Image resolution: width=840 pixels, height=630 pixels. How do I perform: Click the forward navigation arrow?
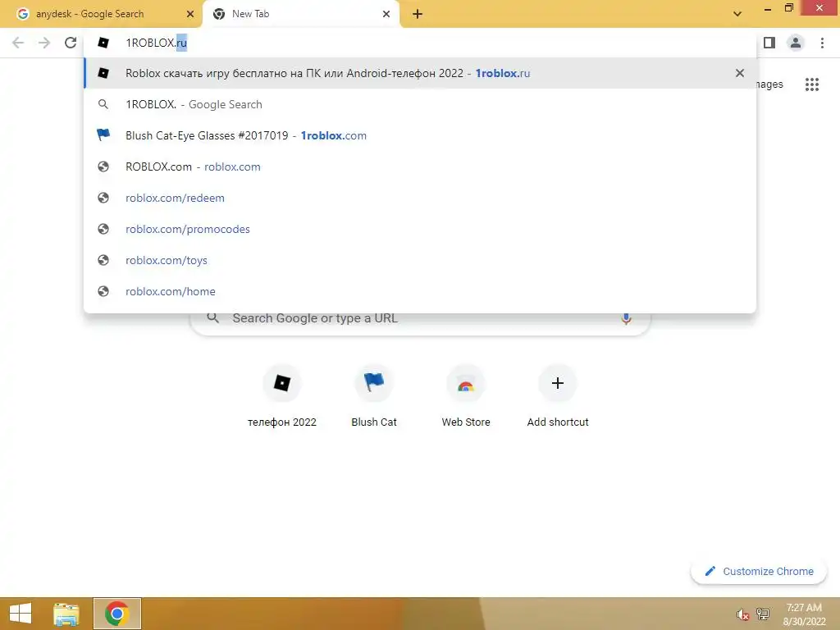pos(44,43)
